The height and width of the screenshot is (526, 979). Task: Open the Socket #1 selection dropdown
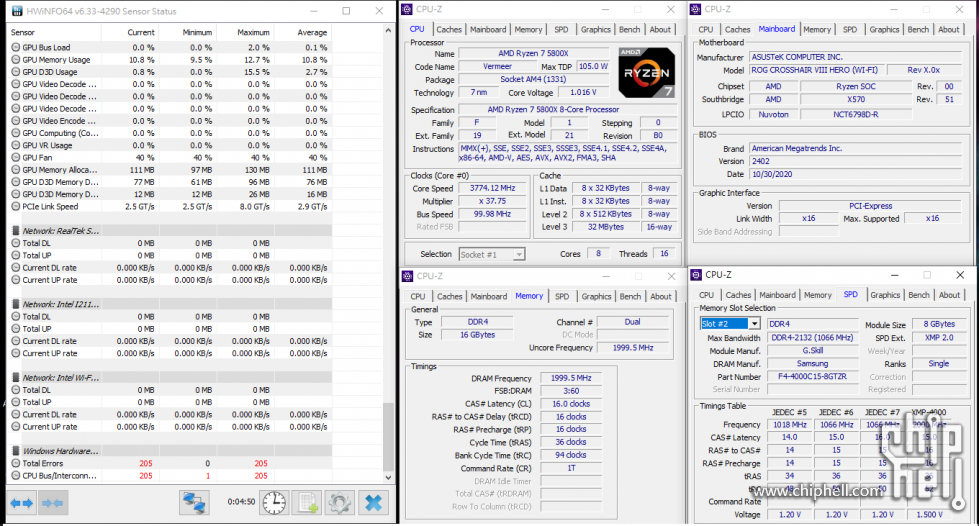point(519,254)
